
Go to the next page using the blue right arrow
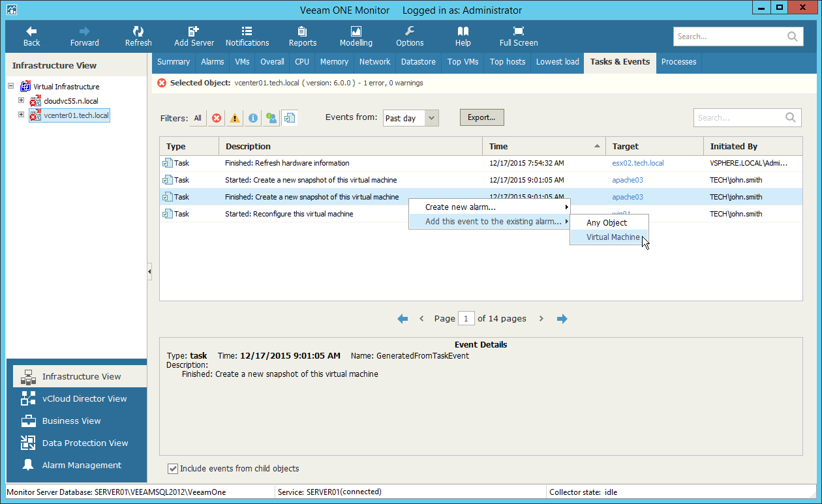coord(562,319)
